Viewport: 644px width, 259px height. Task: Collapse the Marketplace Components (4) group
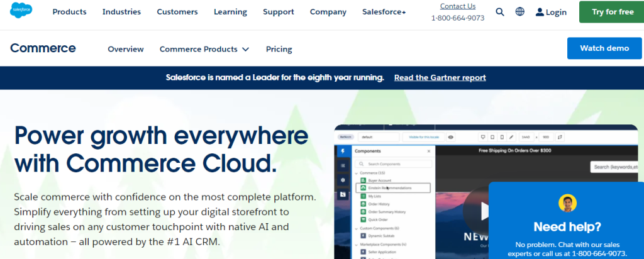356,244
